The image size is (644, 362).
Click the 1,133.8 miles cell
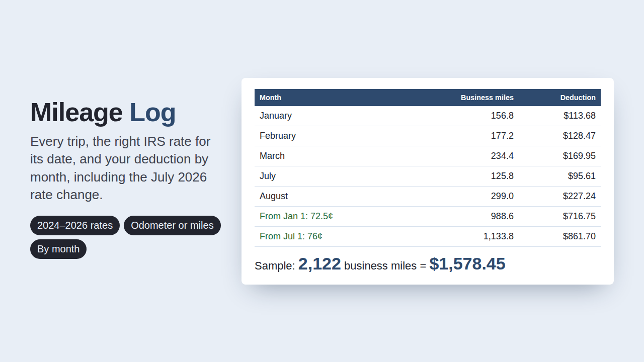pos(499,236)
